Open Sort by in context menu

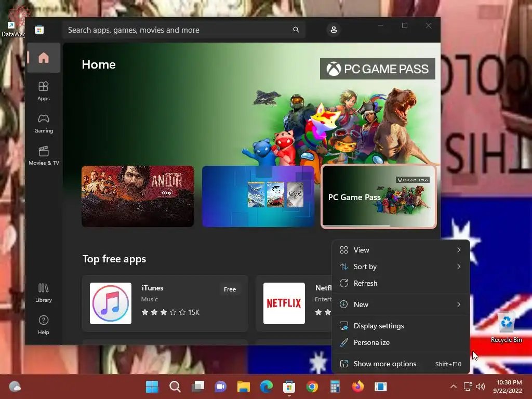[401, 267]
